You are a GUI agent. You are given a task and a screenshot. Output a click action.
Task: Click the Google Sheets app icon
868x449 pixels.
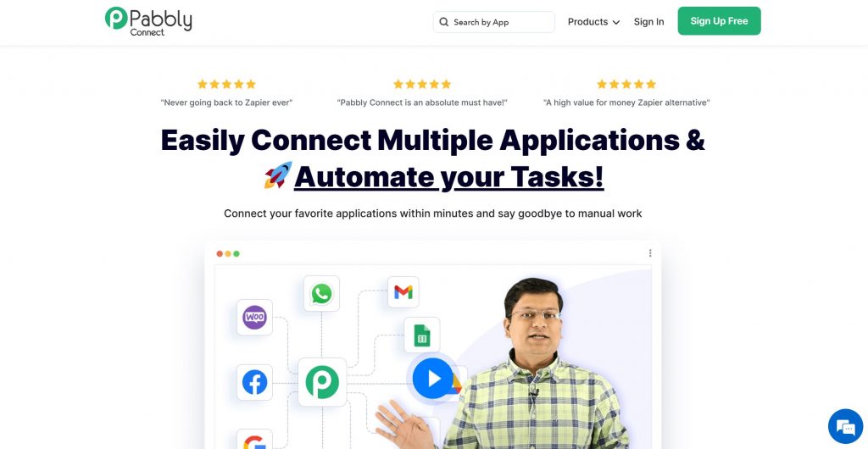[422, 335]
